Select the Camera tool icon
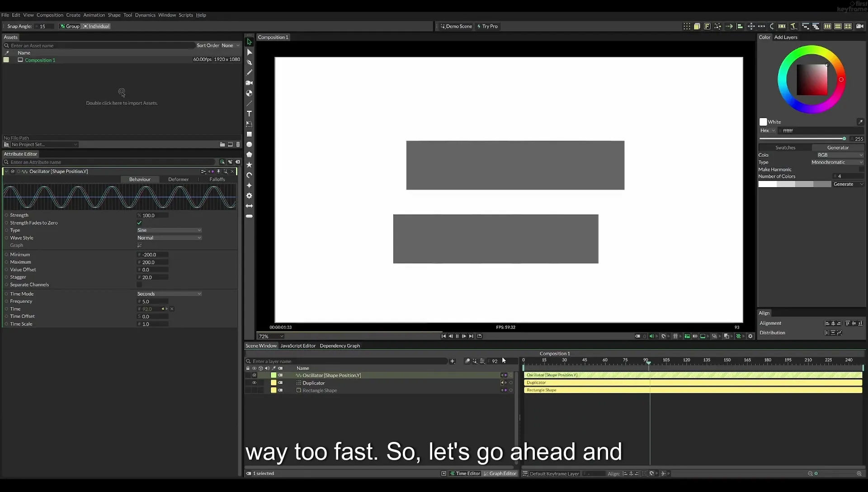Image resolution: width=868 pixels, height=492 pixels. coord(249,83)
